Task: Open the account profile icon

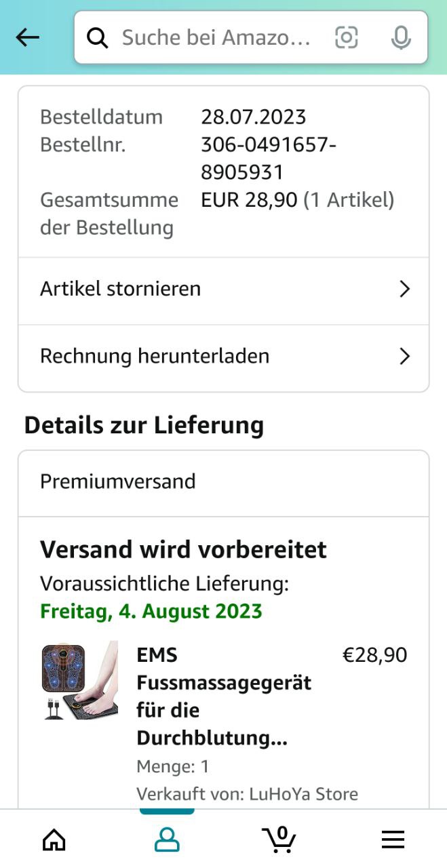Action: tap(167, 840)
